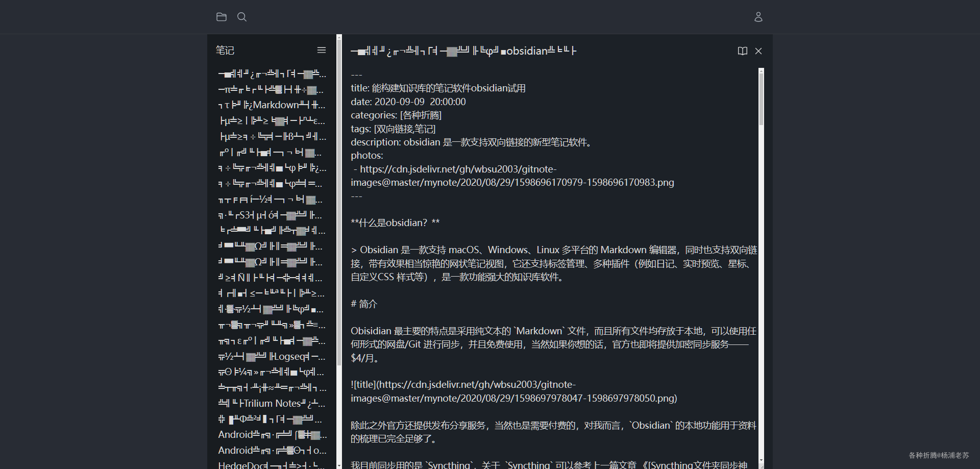This screenshot has height=469, width=980.
Task: Open the sidebar note containing "Logseq"
Action: click(x=272, y=357)
